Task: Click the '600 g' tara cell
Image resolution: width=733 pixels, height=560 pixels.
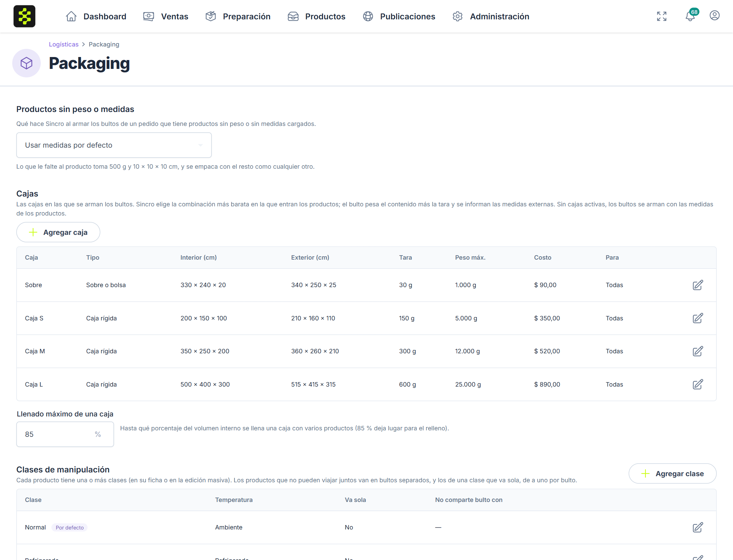Action: point(408,385)
